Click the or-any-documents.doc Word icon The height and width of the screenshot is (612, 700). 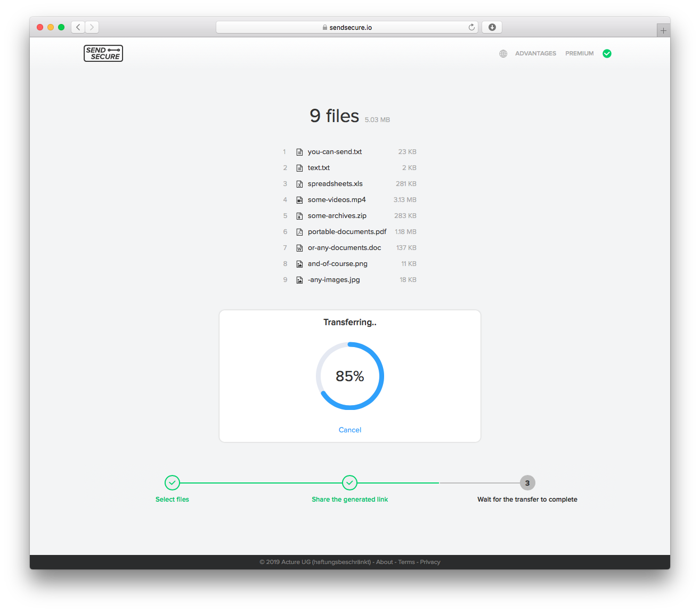[299, 247]
